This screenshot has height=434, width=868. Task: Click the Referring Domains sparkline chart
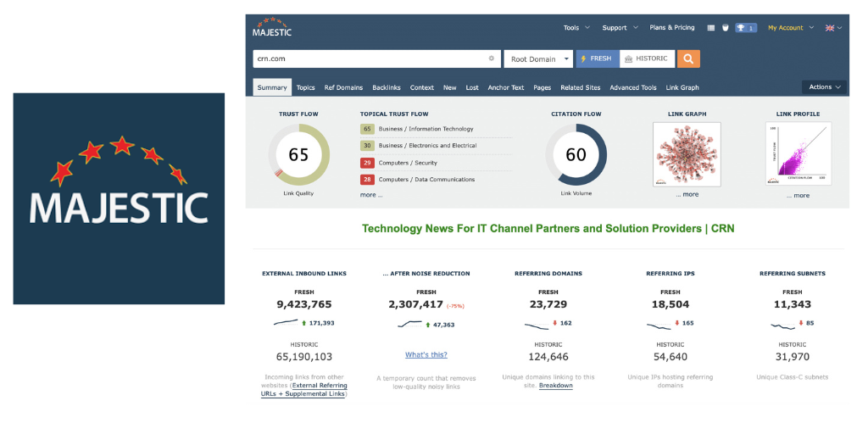click(537, 325)
